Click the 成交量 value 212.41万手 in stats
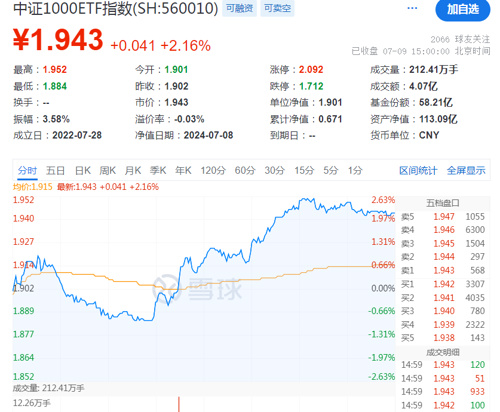Screen dimensions: 500x412 tap(434, 70)
